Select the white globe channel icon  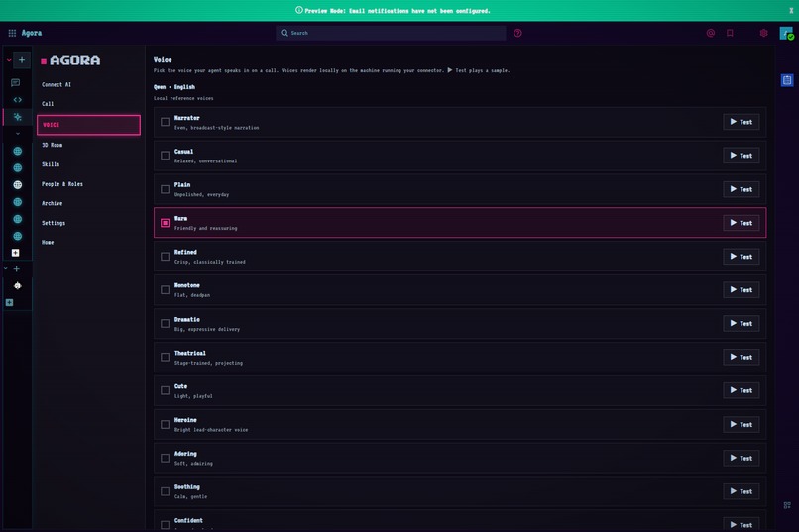(x=17, y=185)
